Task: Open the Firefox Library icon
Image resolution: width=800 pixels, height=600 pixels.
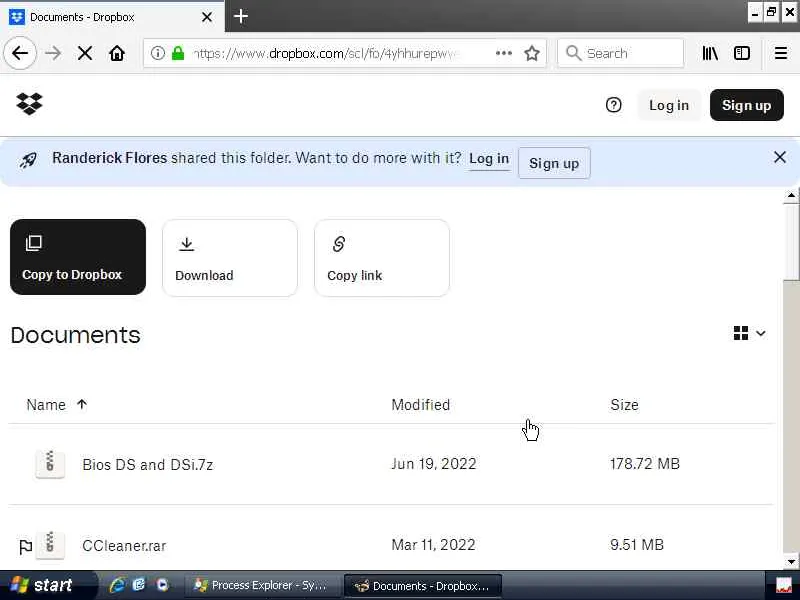Action: (x=710, y=53)
